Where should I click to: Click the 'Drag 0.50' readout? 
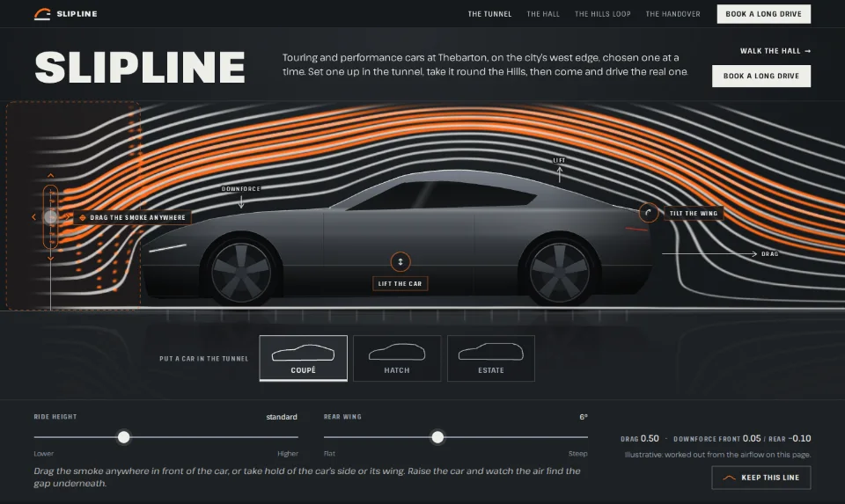pyautogui.click(x=640, y=438)
